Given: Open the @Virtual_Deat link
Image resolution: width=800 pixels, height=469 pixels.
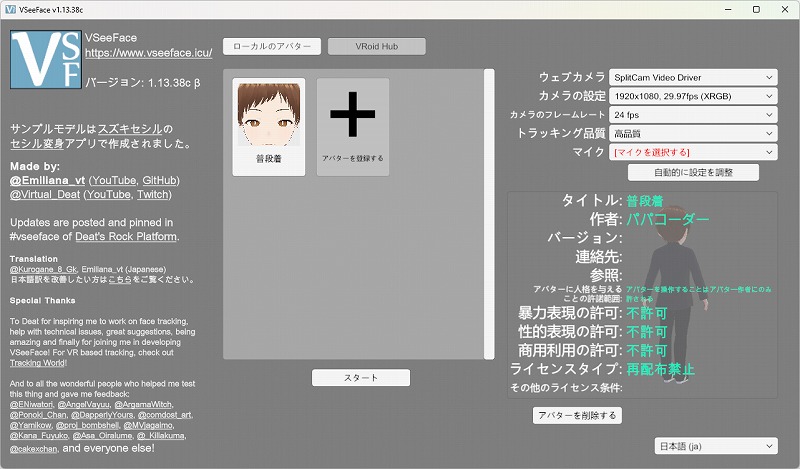Looking at the screenshot, I should pyautogui.click(x=45, y=194).
